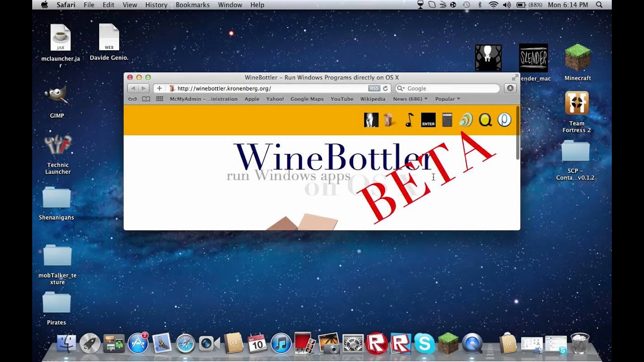Open the History menu
644x362 pixels.
(x=156, y=5)
